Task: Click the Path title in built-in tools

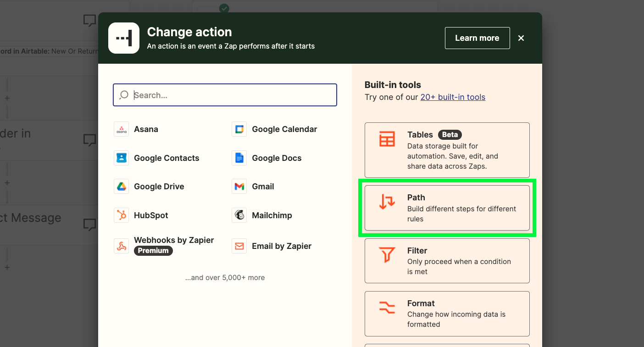Action: (416, 198)
